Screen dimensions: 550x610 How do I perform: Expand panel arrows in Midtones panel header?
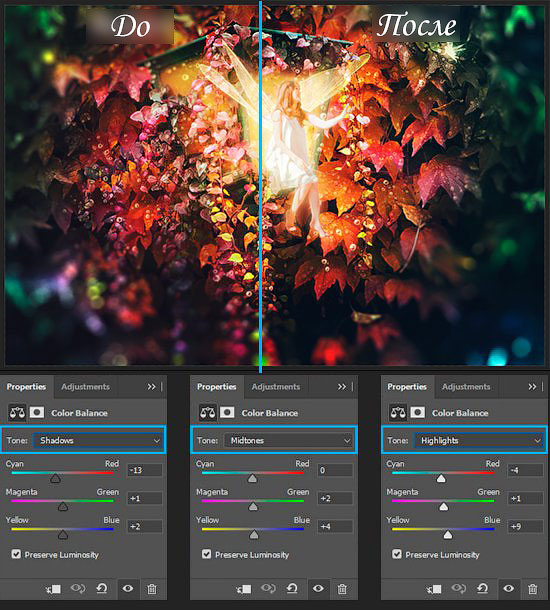pyautogui.click(x=342, y=387)
